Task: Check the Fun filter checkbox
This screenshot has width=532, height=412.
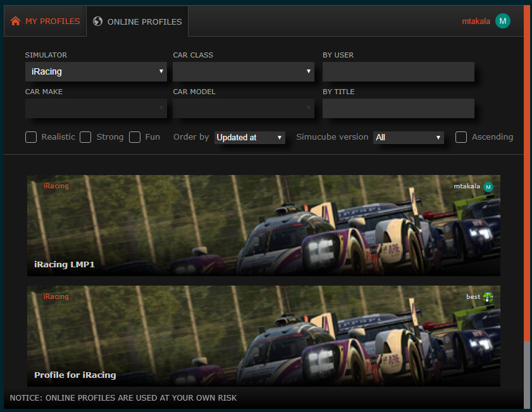Action: (135, 137)
